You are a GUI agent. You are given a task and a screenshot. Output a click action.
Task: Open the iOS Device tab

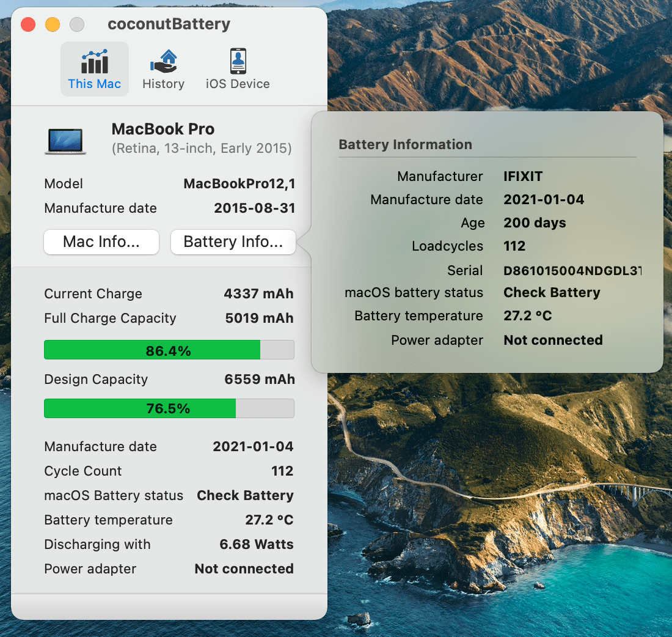(x=238, y=69)
